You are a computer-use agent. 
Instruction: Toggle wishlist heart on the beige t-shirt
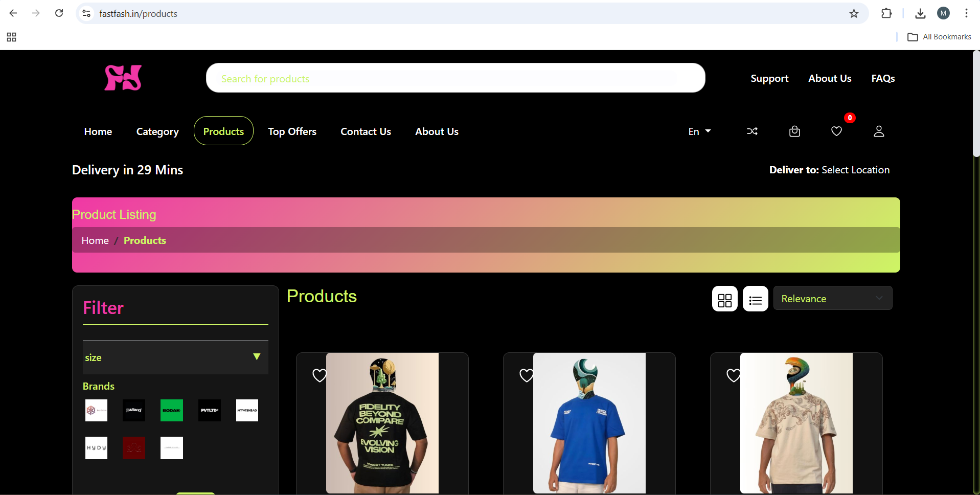(734, 375)
